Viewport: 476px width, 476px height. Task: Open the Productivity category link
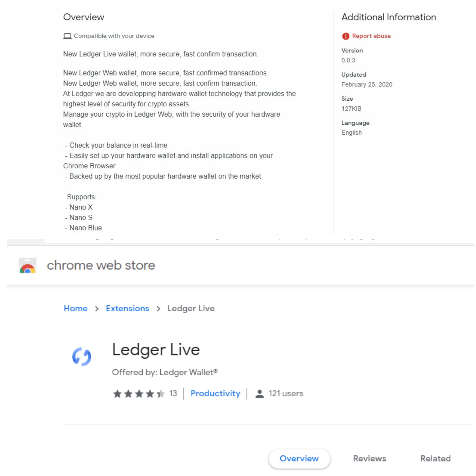215,393
